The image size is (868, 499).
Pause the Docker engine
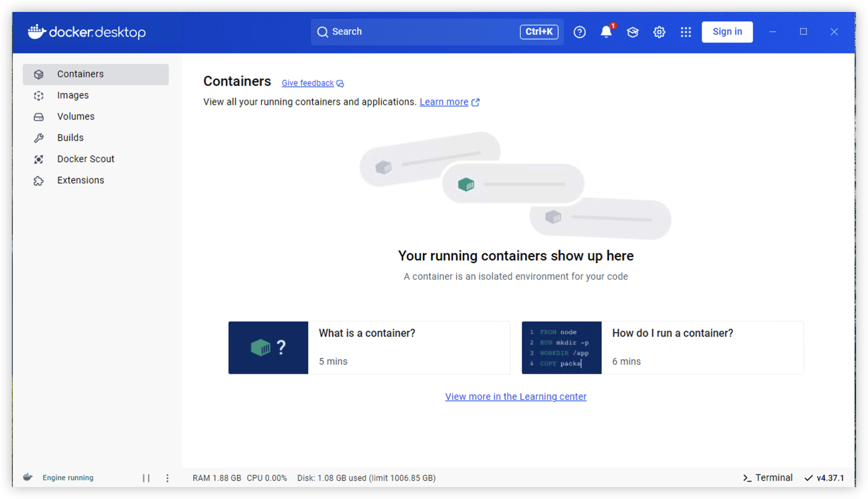[146, 478]
